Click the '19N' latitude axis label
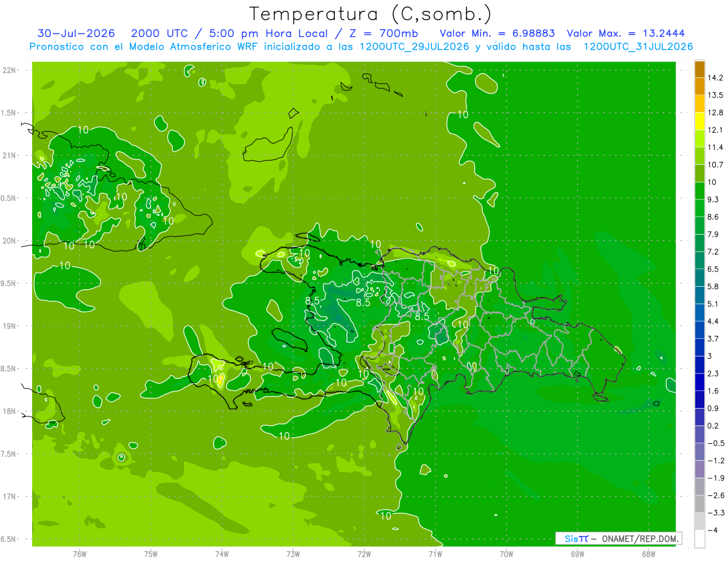The image size is (728, 562). 10,326
